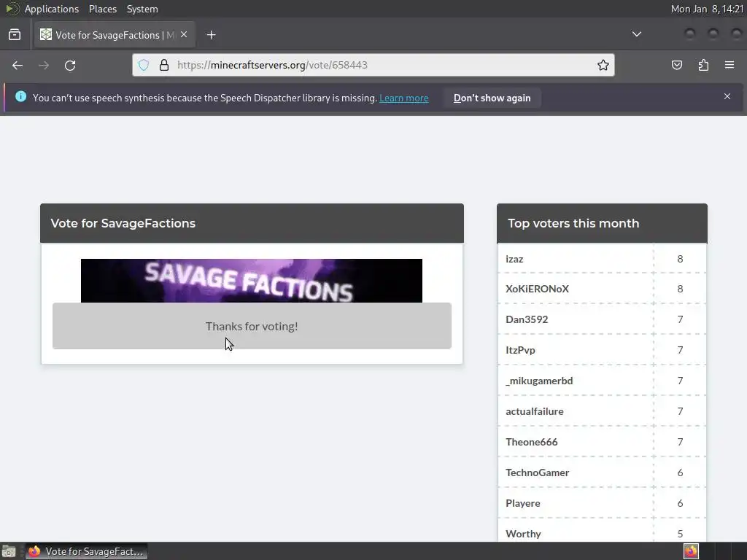Click the Thanks for voting! box
The width and height of the screenshot is (747, 560).
tap(252, 326)
